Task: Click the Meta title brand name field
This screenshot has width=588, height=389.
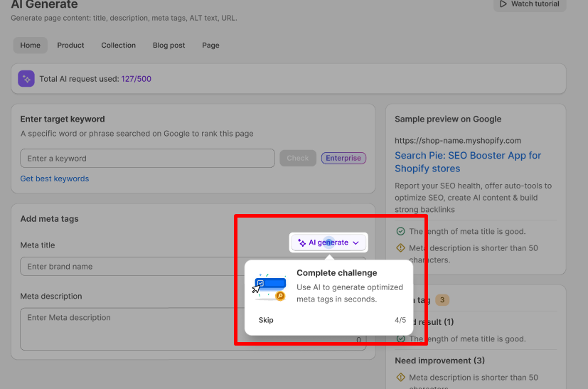Action: pos(128,267)
